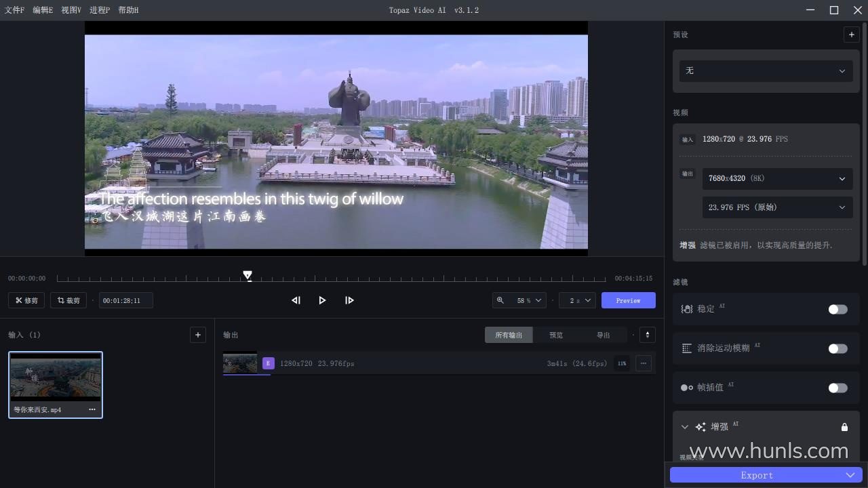868x488 pixels.
Task: Toggle the 消除运动模糊 filter on
Action: click(x=837, y=348)
